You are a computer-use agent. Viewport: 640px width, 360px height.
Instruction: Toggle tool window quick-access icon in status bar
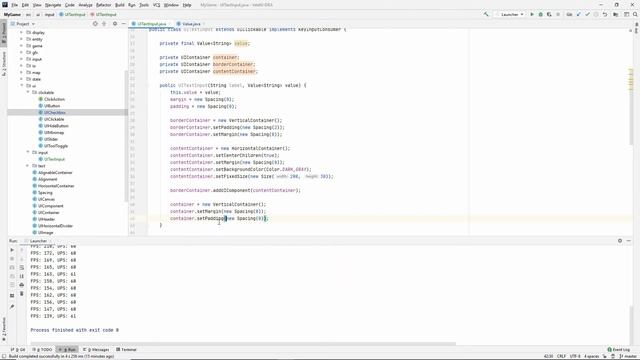point(4,356)
